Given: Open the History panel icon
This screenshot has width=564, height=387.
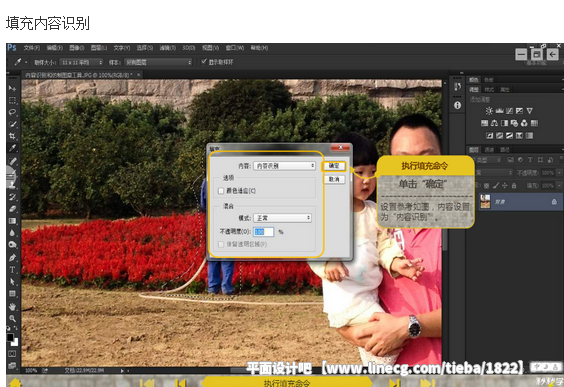Looking at the screenshot, I should coord(458,87).
